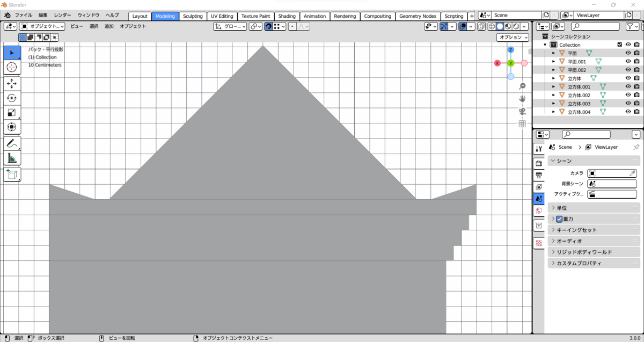Image resolution: width=644 pixels, height=342 pixels.
Task: Open the 追加 menu in viewport header
Action: [x=109, y=26]
